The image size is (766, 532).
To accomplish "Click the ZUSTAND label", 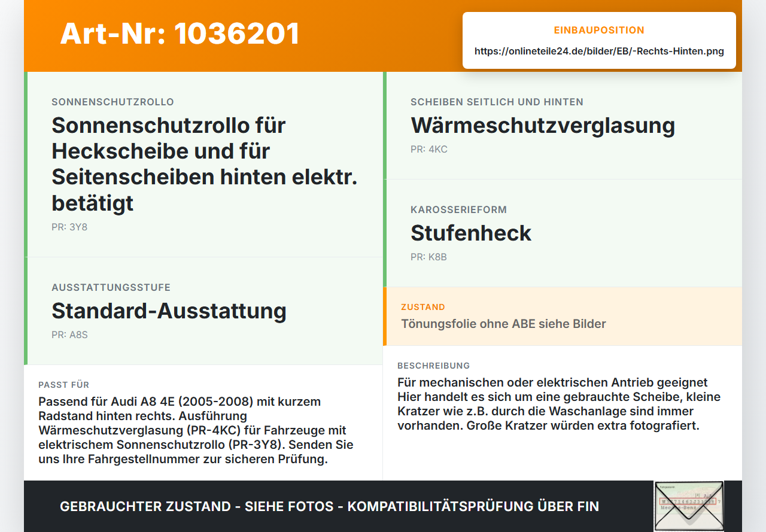I will (423, 307).
